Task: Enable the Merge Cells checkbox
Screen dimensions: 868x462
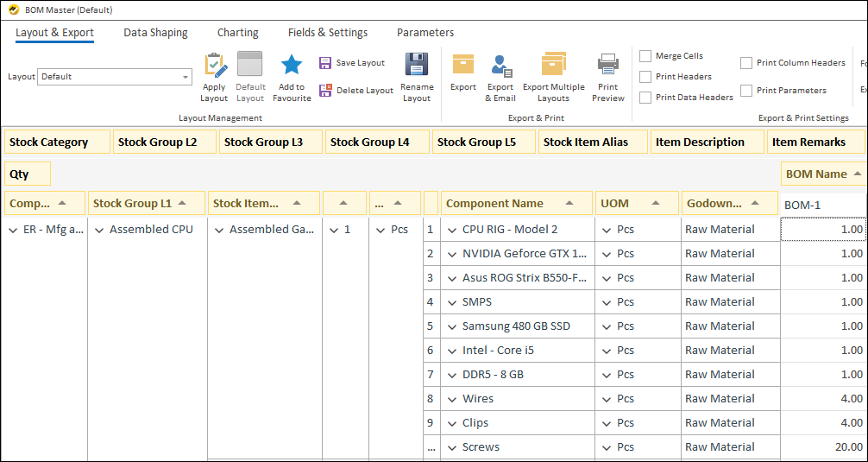Action: [645, 56]
